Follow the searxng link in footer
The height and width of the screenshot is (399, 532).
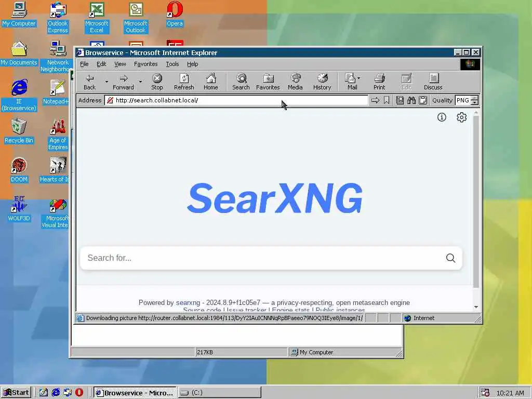(188, 303)
